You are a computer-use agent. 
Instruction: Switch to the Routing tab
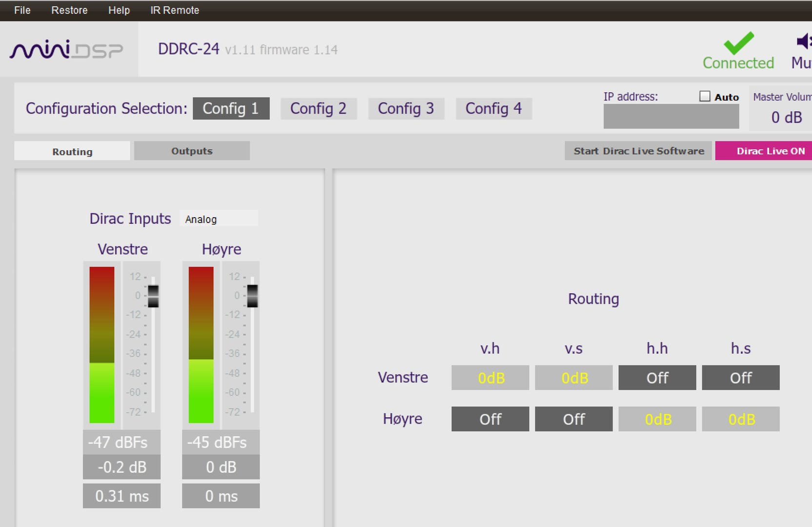pyautogui.click(x=72, y=151)
